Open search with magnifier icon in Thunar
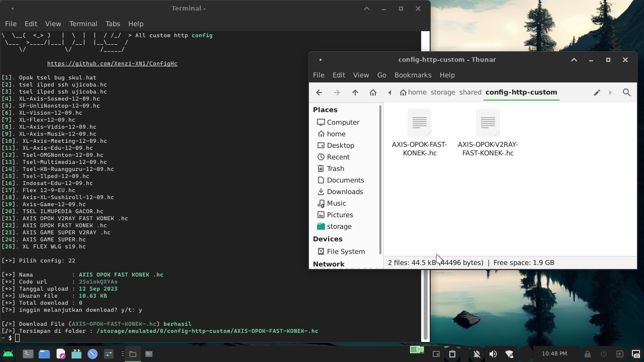Screen dimensions: 644x362 coord(627,93)
